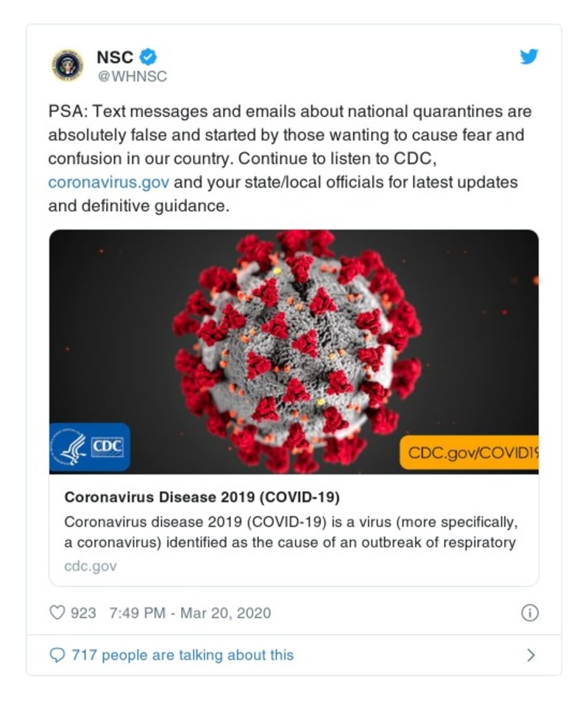Click the reply speech bubble icon
588x704 pixels.
click(57, 655)
